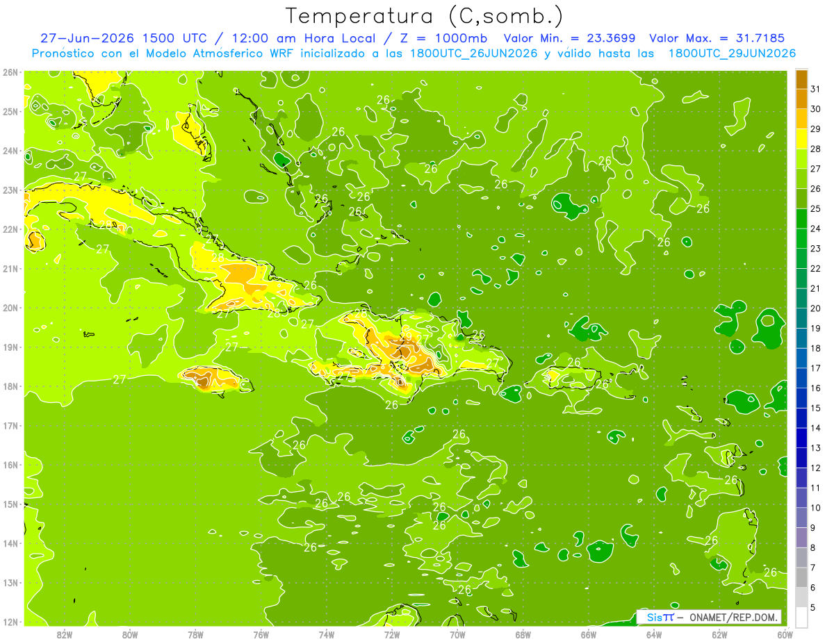Click color scale value 25
Screen dimensions: 834x644
pyautogui.click(x=815, y=208)
